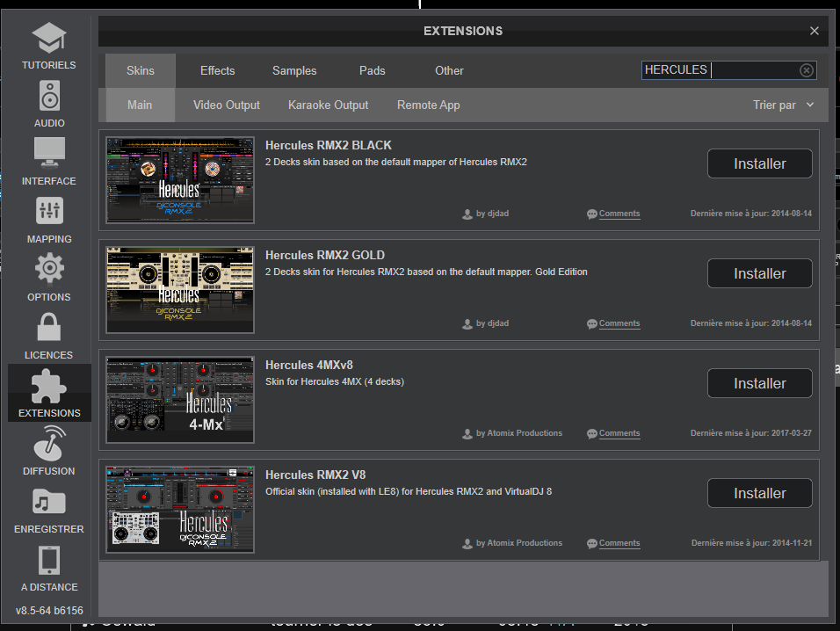Open the Interface monitor icon
840x631 pixels.
click(49, 153)
